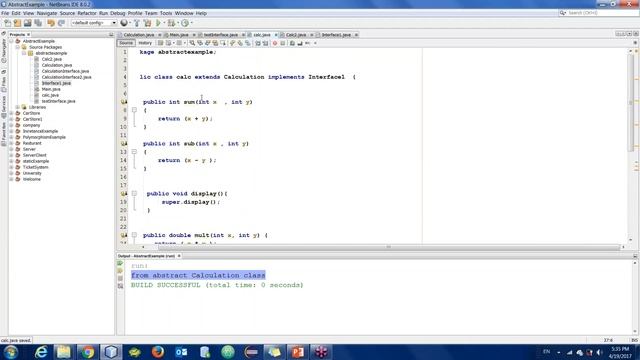
Task: Expand the University project node
Action: [x=11, y=173]
